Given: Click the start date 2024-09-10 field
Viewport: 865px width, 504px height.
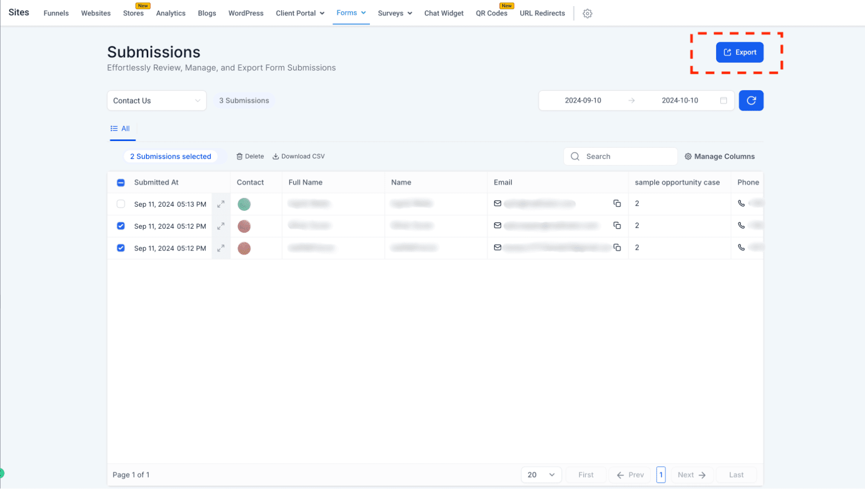Looking at the screenshot, I should [583, 100].
